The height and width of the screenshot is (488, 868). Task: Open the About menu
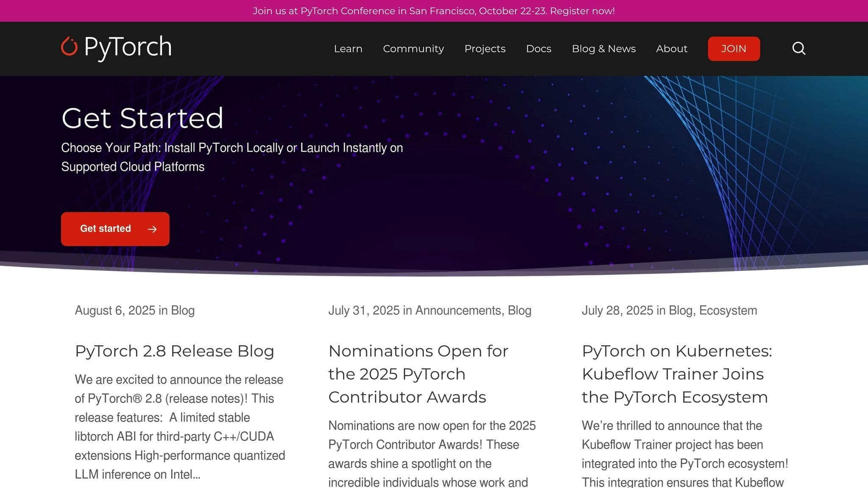671,49
